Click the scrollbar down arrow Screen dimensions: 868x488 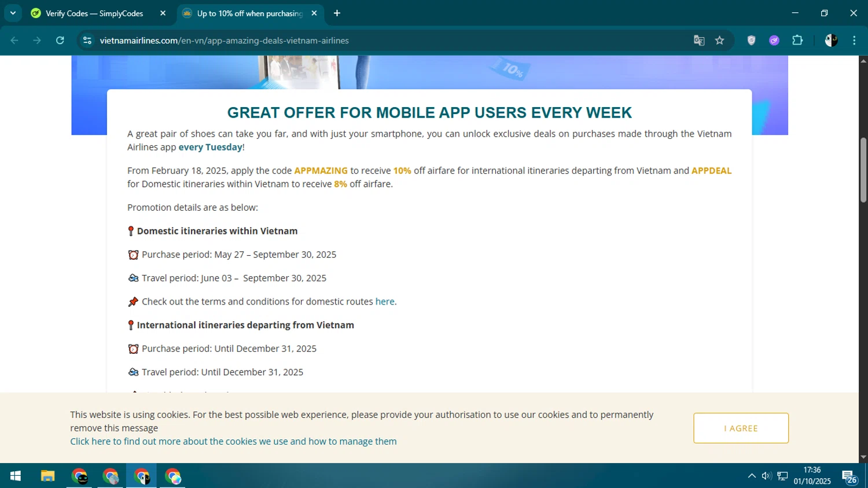point(863,457)
